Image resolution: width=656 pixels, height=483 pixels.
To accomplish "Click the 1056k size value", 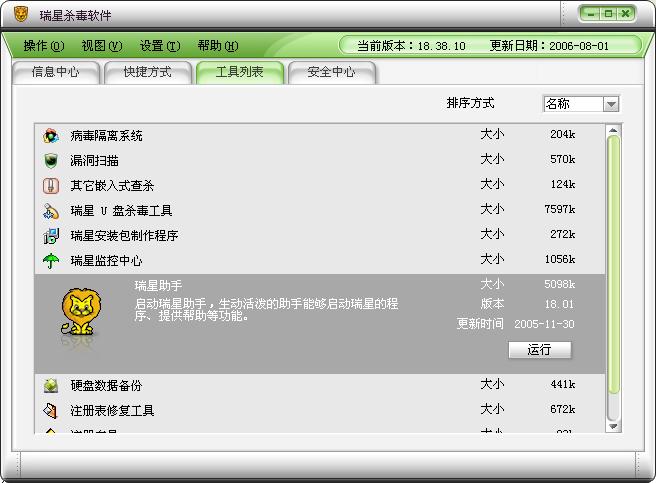I will coord(560,259).
